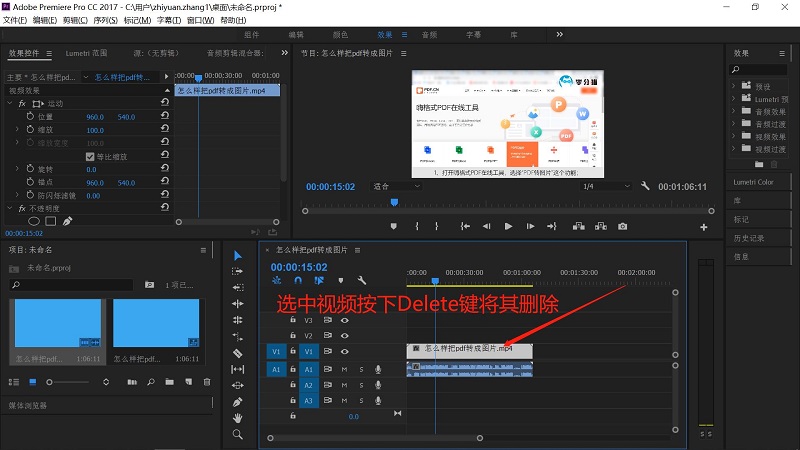
Task: Collapse the Motion effect section
Action: pos(9,103)
